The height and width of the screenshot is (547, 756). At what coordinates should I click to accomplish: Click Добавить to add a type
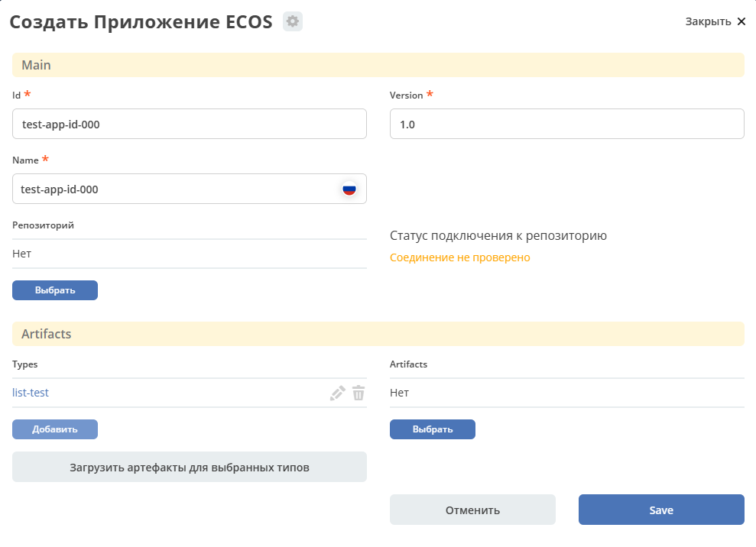[x=55, y=429]
